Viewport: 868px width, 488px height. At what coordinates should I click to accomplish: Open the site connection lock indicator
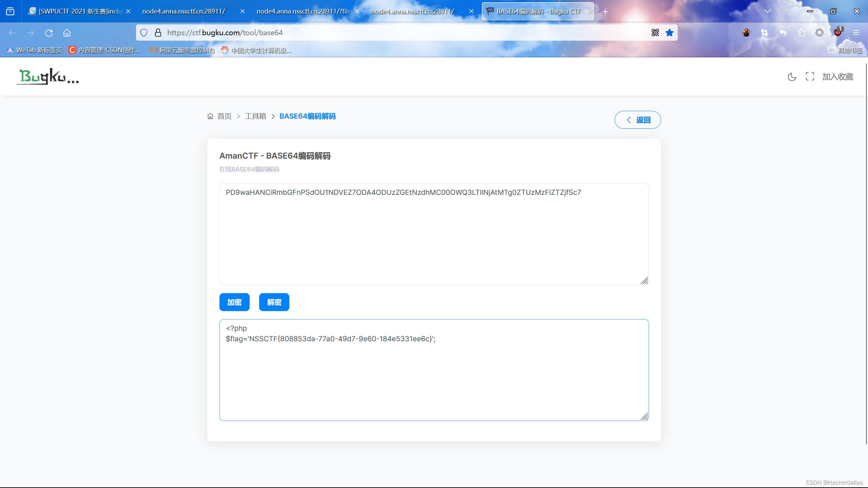pyautogui.click(x=157, y=33)
